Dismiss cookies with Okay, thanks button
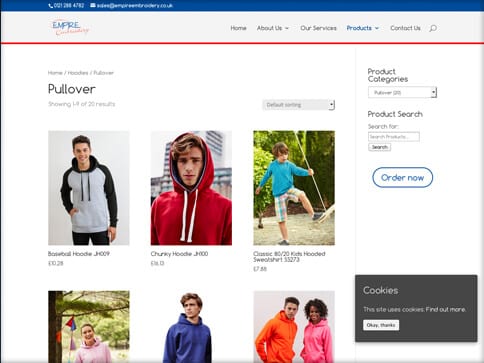Screen dimensions: 484x363 tap(381, 325)
